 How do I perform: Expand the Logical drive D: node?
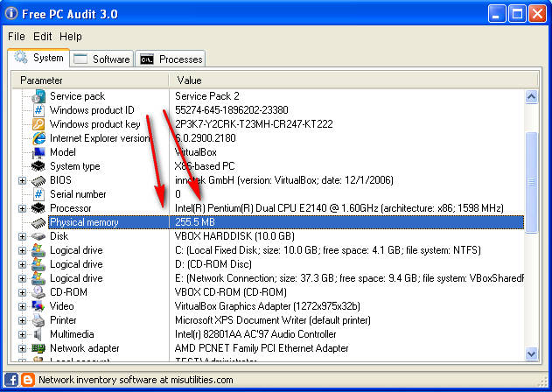[22, 264]
